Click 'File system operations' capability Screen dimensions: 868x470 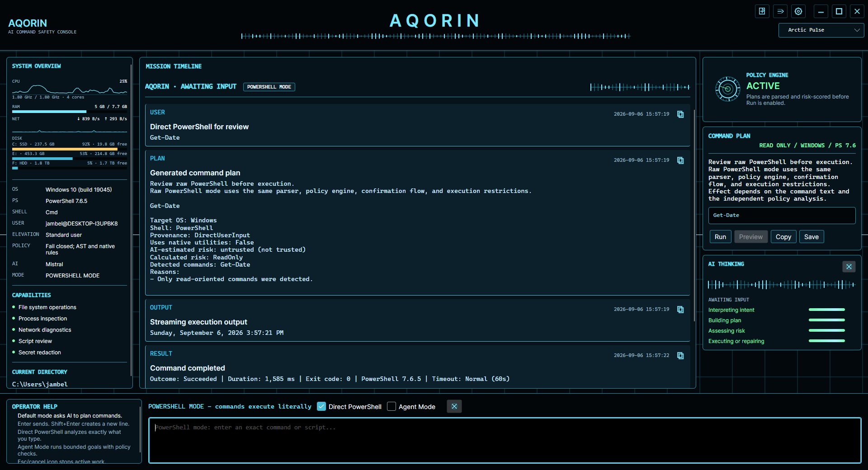pos(47,307)
